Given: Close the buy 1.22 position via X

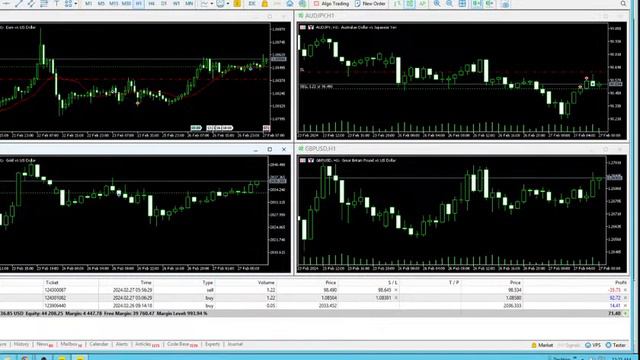Looking at the screenshot, I should pos(625,298).
